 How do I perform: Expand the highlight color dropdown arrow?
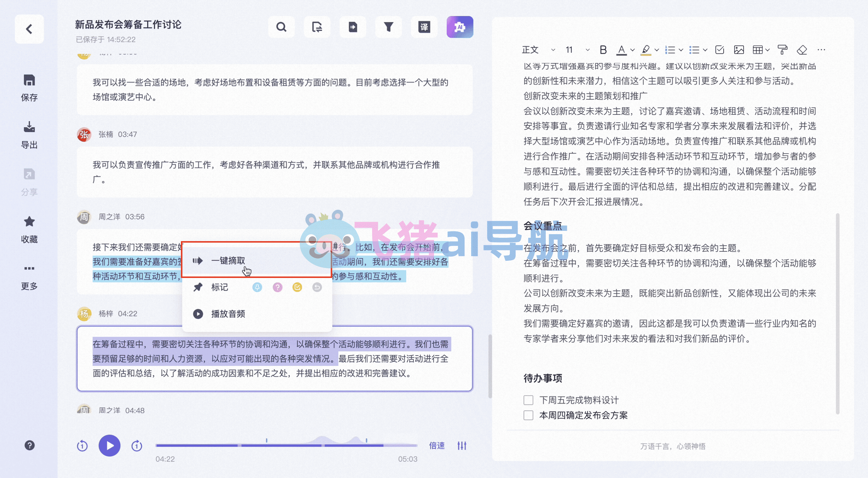(x=657, y=50)
